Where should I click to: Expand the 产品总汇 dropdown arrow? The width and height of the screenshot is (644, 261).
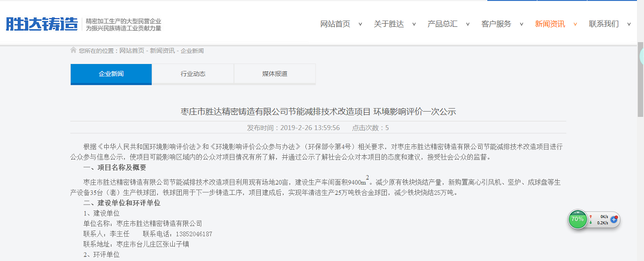pos(468,24)
